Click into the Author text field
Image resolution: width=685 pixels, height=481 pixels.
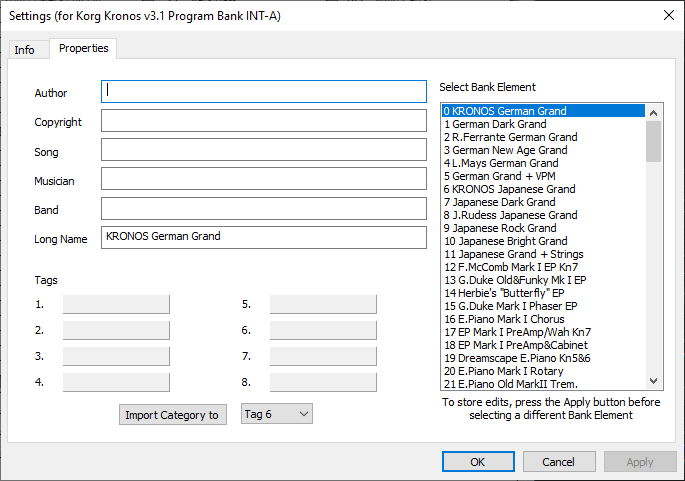[264, 91]
